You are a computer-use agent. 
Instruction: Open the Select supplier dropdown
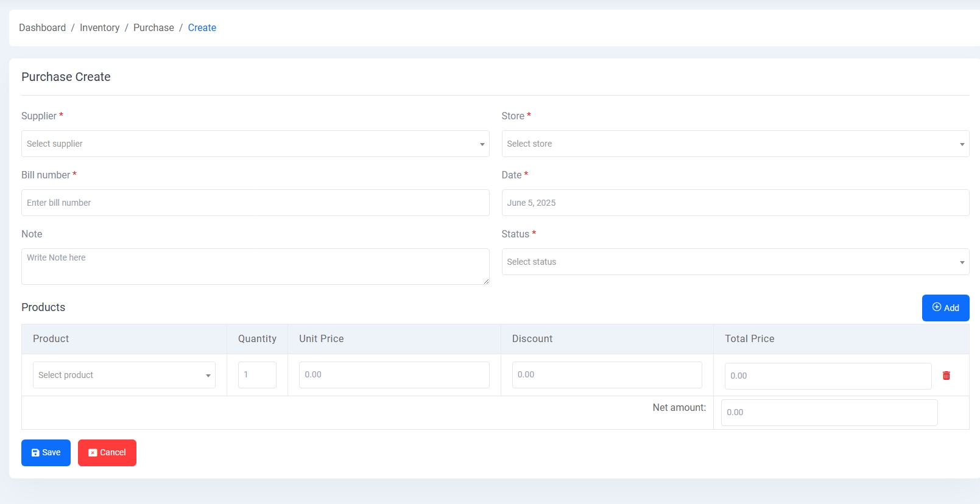255,144
